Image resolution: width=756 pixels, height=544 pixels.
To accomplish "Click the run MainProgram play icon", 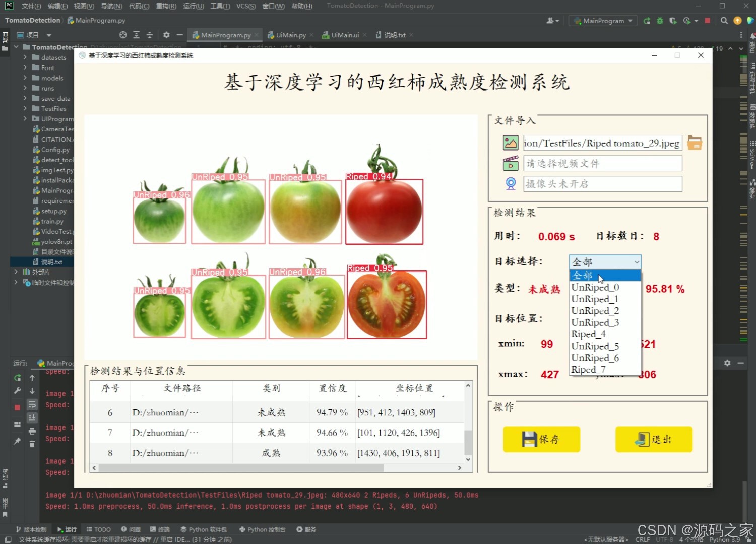I will point(647,21).
